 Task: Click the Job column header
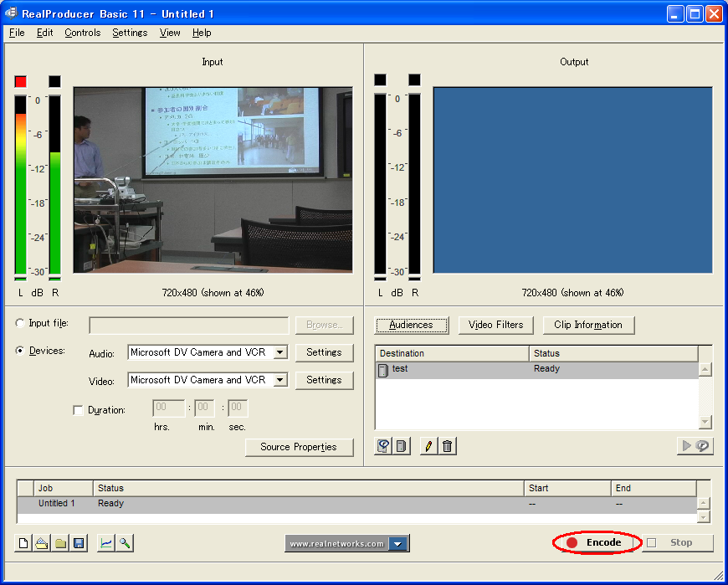63,489
